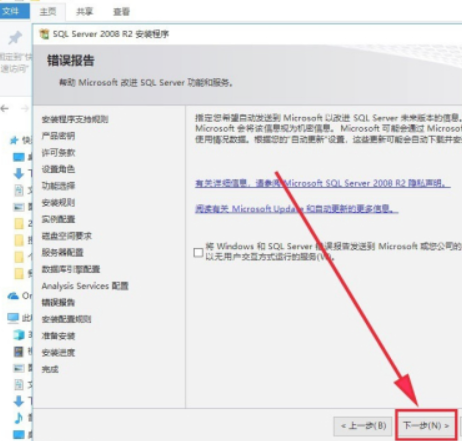The height and width of the screenshot is (441, 462).
Task: Select the 数据库引擎配置 step
Action: pyautogui.click(x=71, y=269)
